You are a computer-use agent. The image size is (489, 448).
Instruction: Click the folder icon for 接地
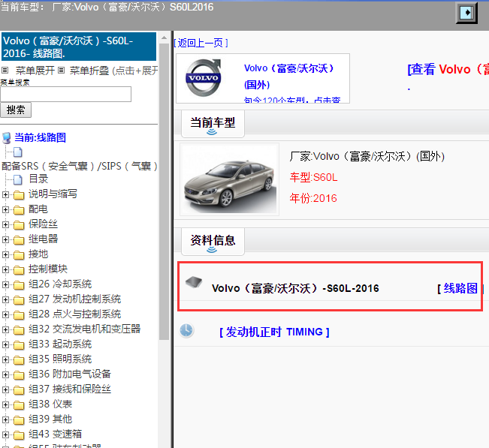19,255
